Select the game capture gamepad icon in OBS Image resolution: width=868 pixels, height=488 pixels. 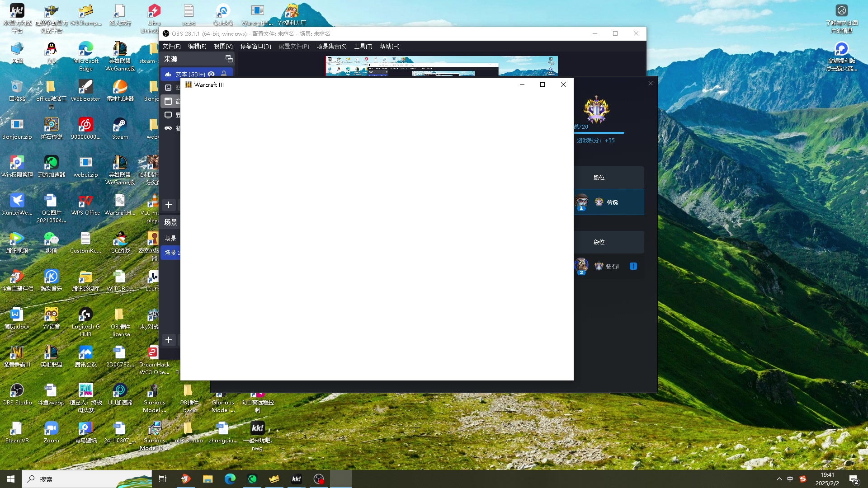(168, 128)
